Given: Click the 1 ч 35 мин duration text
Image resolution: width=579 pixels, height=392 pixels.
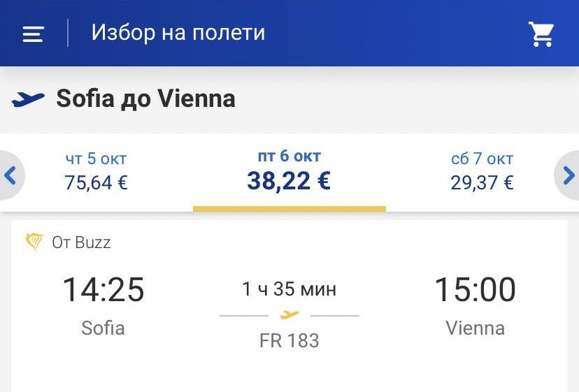Looking at the screenshot, I should coord(289,289).
